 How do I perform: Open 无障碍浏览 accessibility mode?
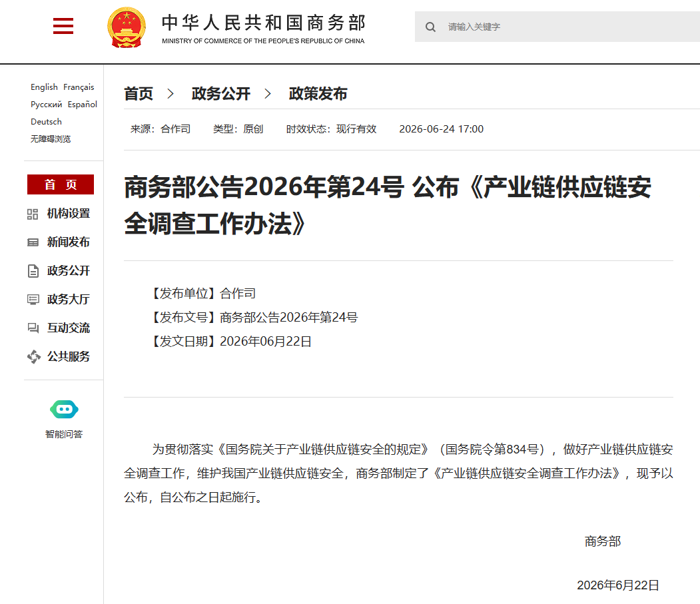(x=51, y=139)
